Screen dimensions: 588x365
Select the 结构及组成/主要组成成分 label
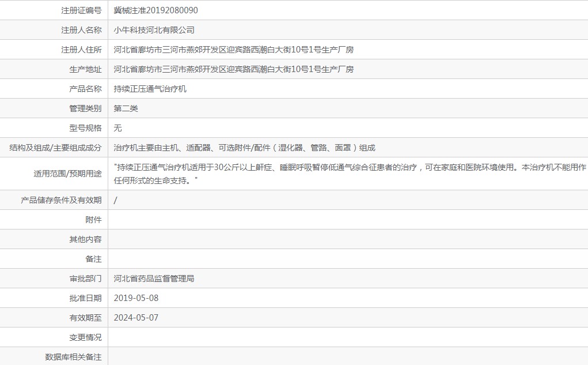[55, 148]
